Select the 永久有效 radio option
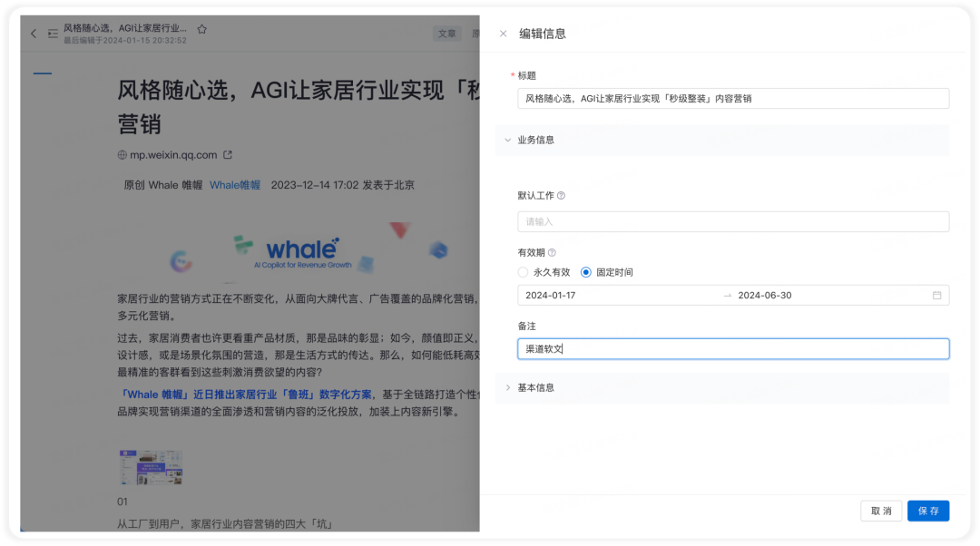Viewport: 980px width, 546px height. coord(524,272)
